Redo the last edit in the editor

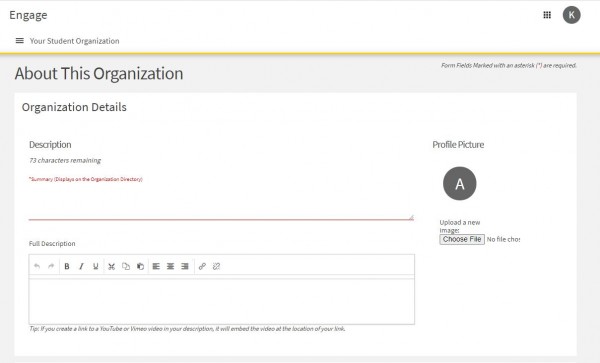tap(51, 266)
